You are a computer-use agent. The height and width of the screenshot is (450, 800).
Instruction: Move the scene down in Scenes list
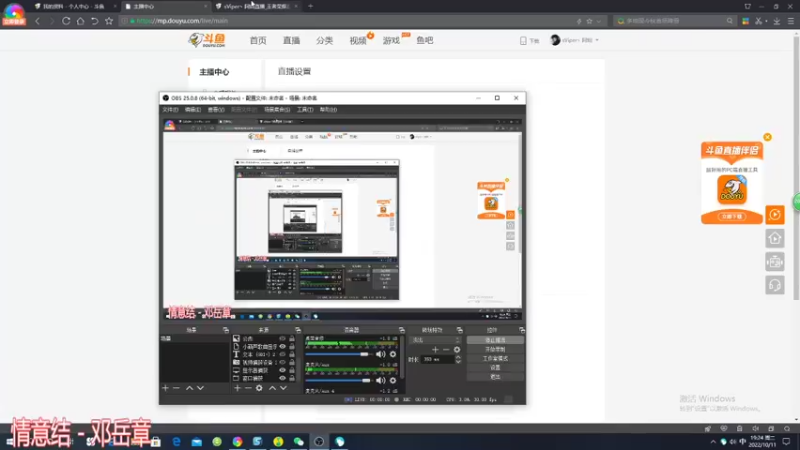click(x=201, y=388)
